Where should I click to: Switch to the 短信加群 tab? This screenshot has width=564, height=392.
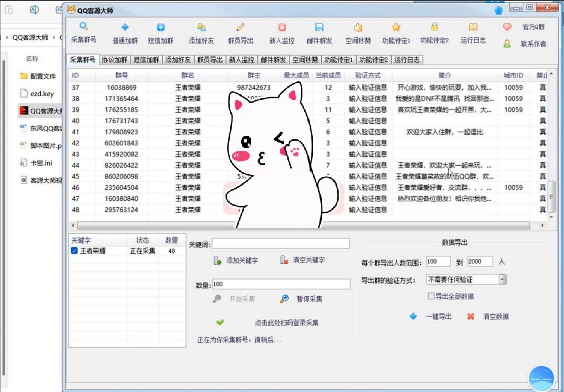[x=146, y=60]
